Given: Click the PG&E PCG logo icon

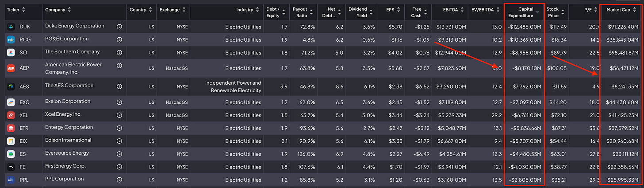Looking at the screenshot, I should [x=11, y=40].
